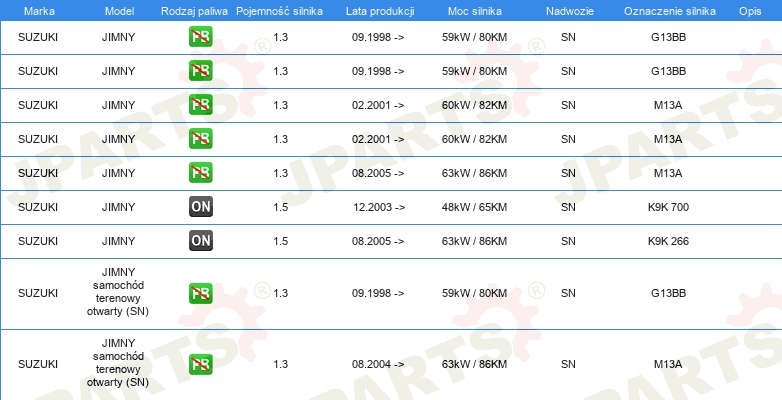The width and height of the screenshot is (782, 400).
Task: Click 63kW / 86KM in the K9K 266 row
Action: pyautogui.click(x=474, y=241)
